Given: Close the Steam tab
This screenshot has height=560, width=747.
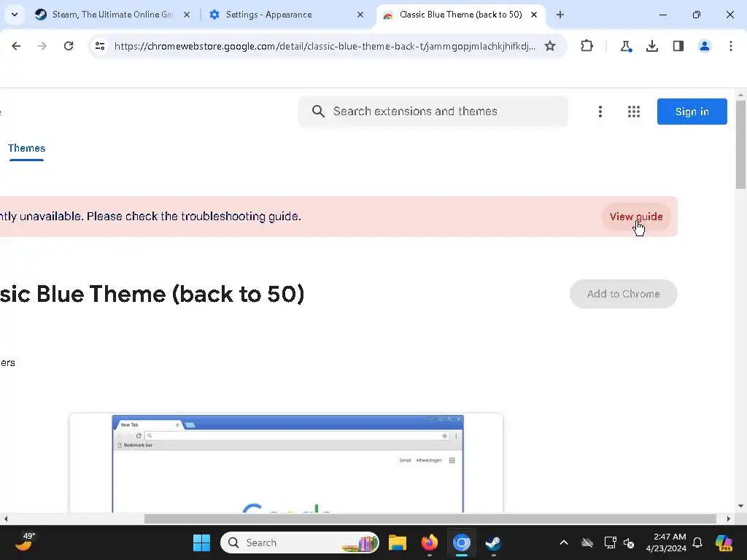Looking at the screenshot, I should point(187,15).
